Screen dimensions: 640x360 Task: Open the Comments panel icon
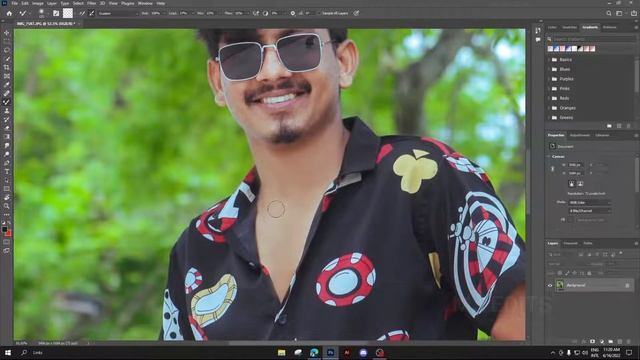(x=538, y=40)
